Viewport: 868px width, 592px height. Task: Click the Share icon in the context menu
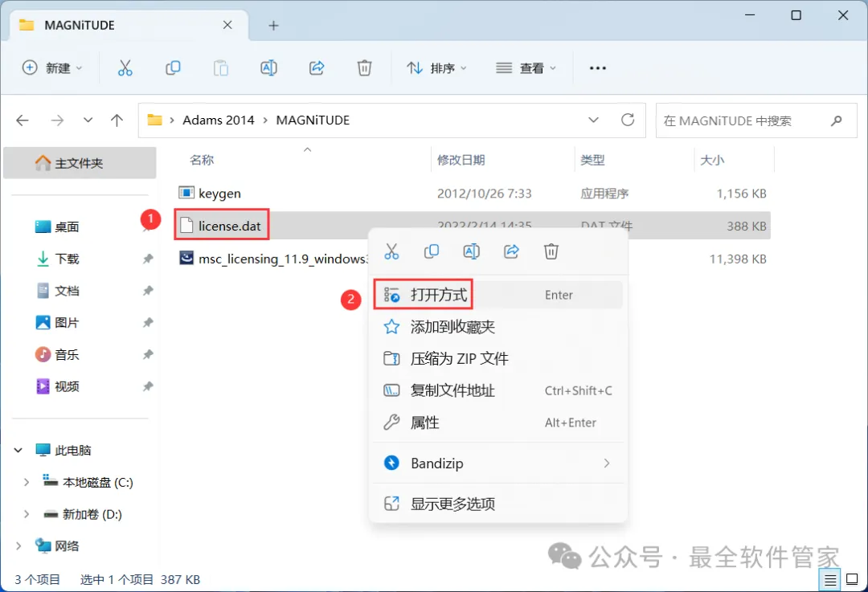(511, 251)
